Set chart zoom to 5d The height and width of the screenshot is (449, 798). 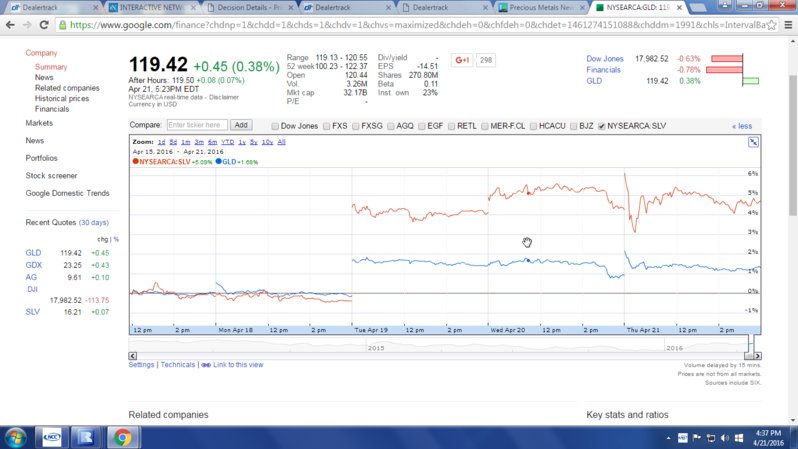tap(173, 142)
